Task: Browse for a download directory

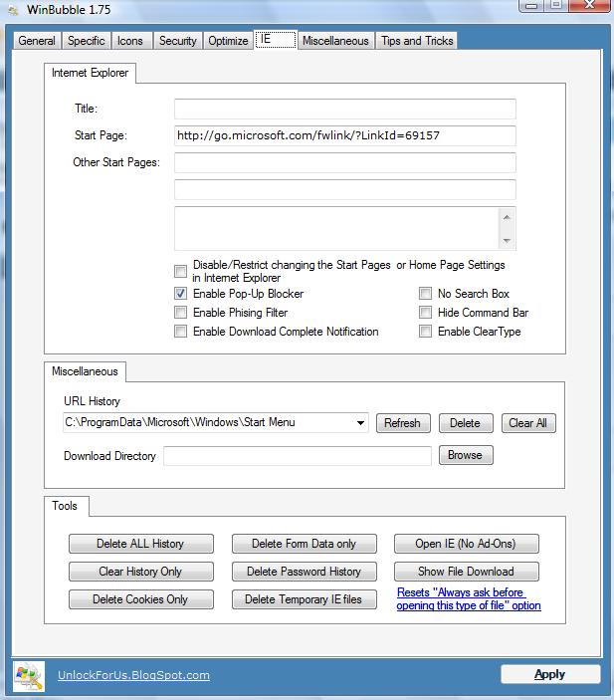Action: (466, 455)
